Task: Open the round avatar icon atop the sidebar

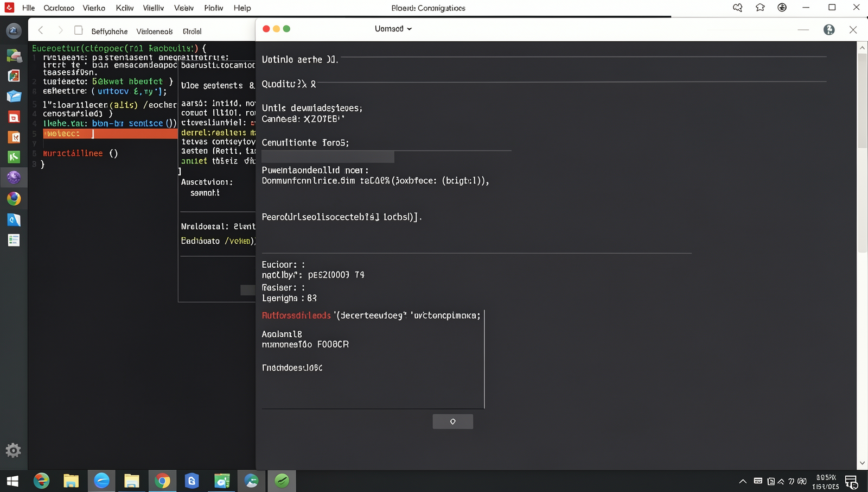Action: click(14, 31)
